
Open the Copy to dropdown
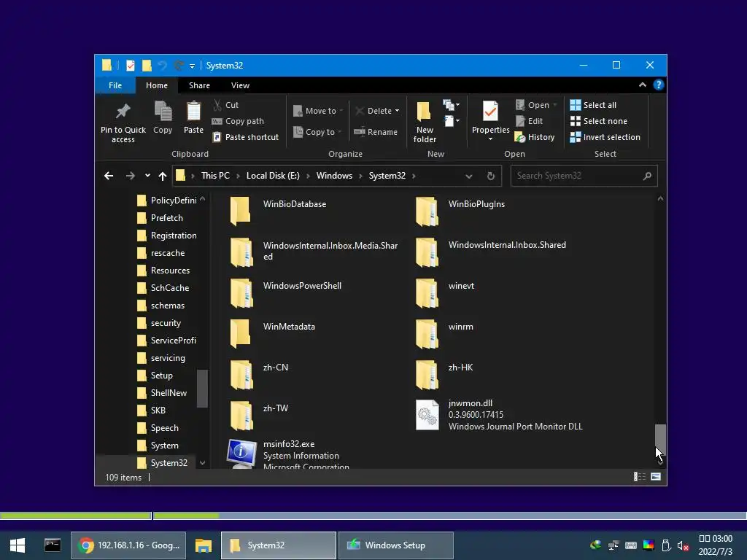point(317,132)
